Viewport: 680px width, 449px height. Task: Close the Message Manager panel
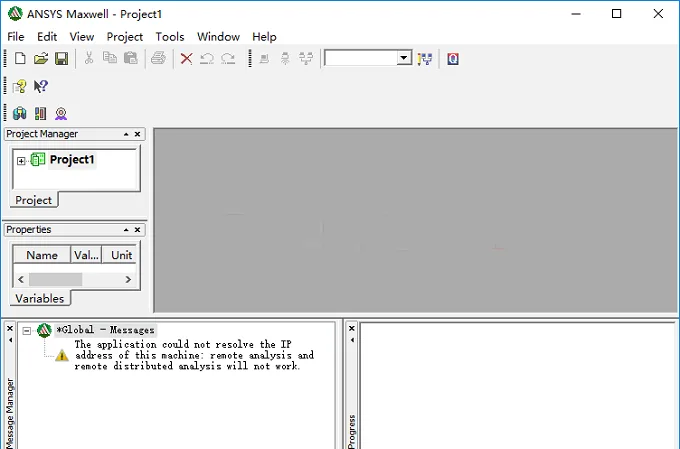point(10,328)
